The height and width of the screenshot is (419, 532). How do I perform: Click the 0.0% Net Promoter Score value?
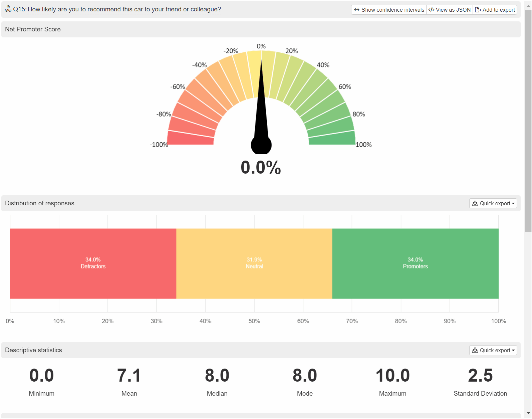point(261,168)
